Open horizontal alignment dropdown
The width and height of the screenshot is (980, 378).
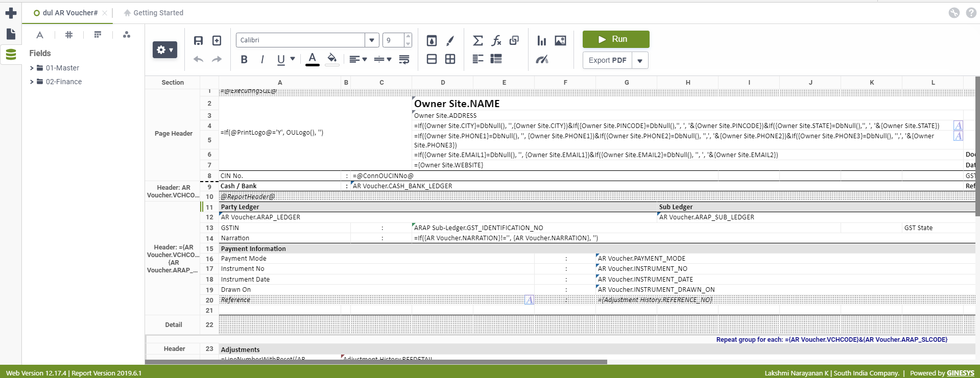pyautogui.click(x=358, y=59)
